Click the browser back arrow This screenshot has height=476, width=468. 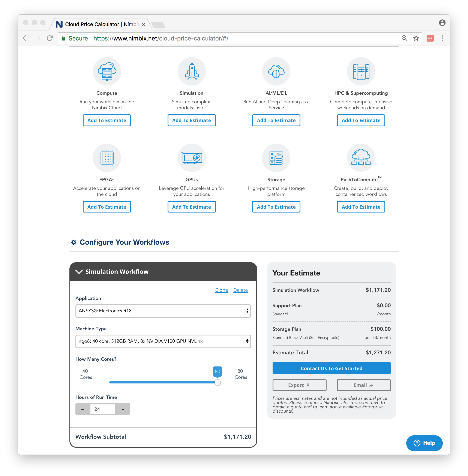(26, 38)
